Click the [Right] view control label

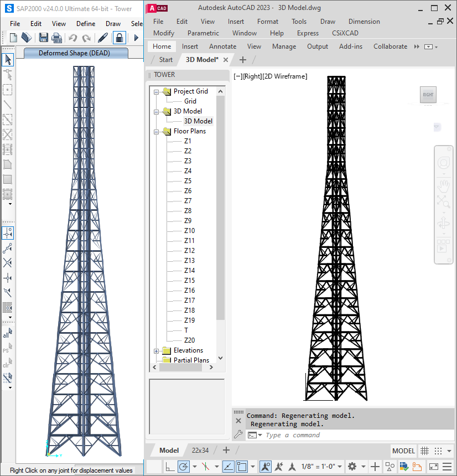point(252,76)
